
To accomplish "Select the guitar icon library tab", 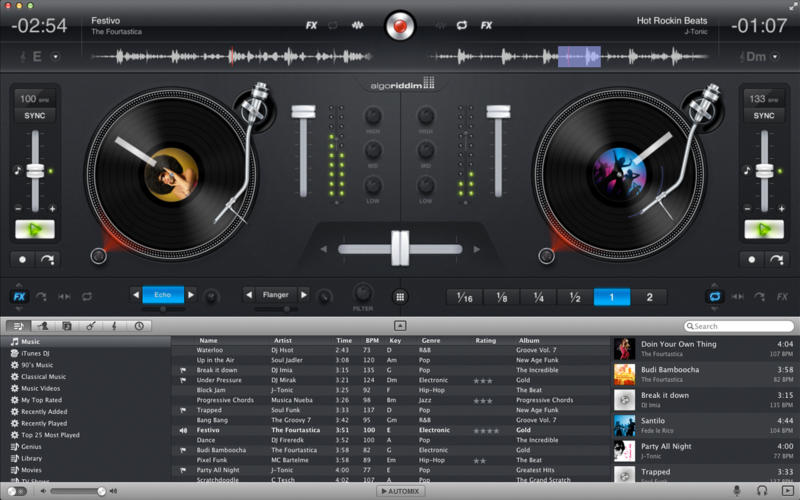I will coord(90,326).
